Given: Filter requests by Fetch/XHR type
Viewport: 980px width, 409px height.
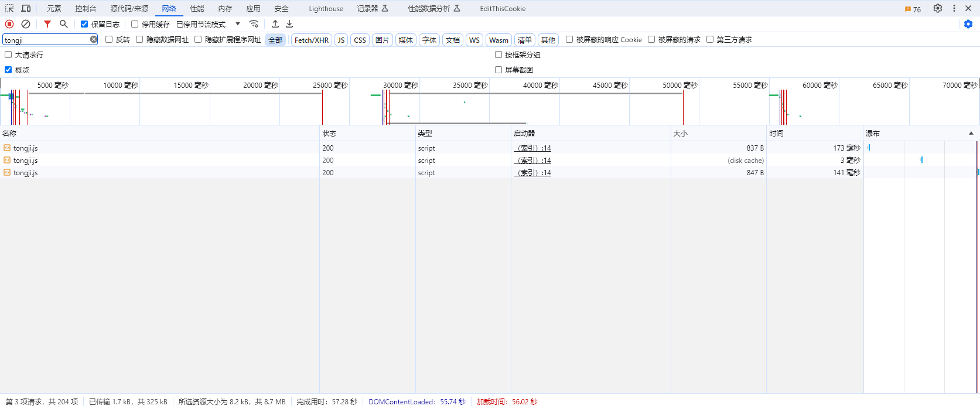Looking at the screenshot, I should click(x=311, y=40).
